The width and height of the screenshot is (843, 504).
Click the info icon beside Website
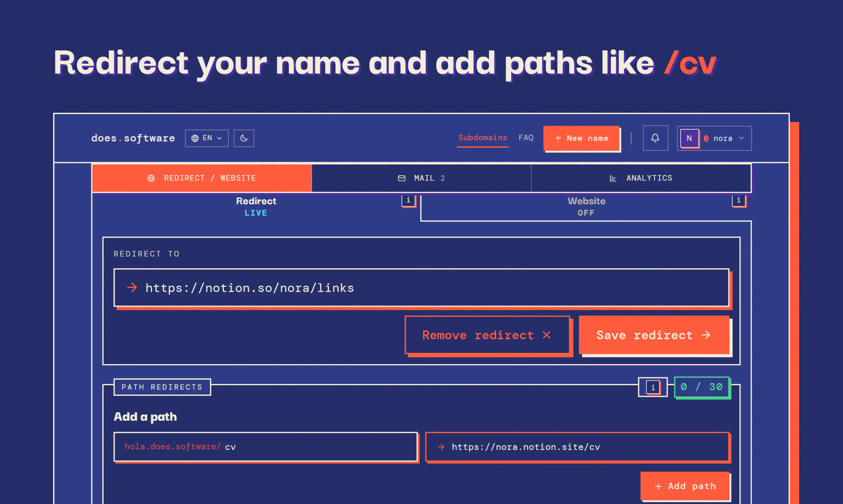pyautogui.click(x=739, y=200)
